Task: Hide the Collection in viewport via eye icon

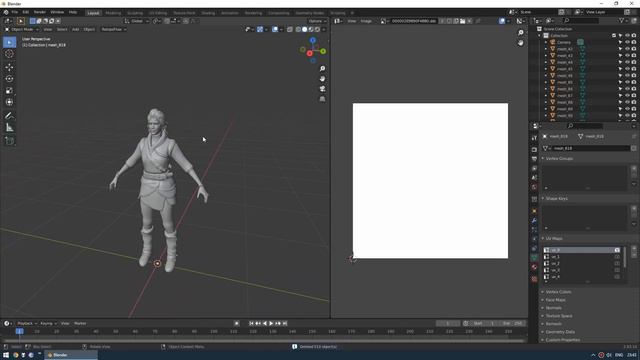Action: pos(627,36)
